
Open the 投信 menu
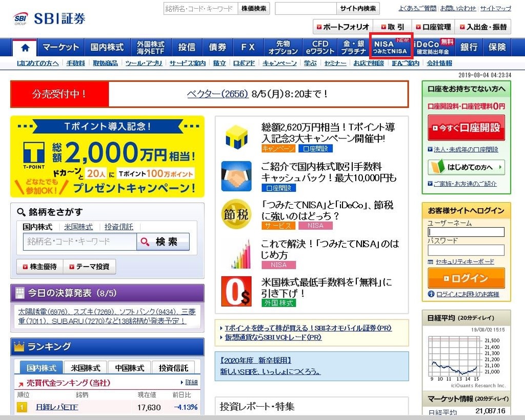coord(187,48)
